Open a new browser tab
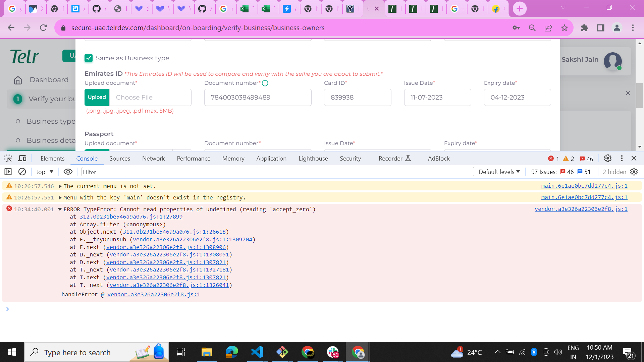 (520, 9)
